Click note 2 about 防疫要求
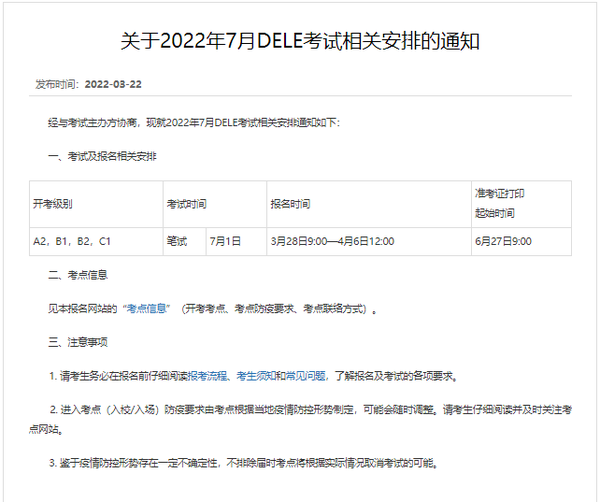 coord(300,420)
